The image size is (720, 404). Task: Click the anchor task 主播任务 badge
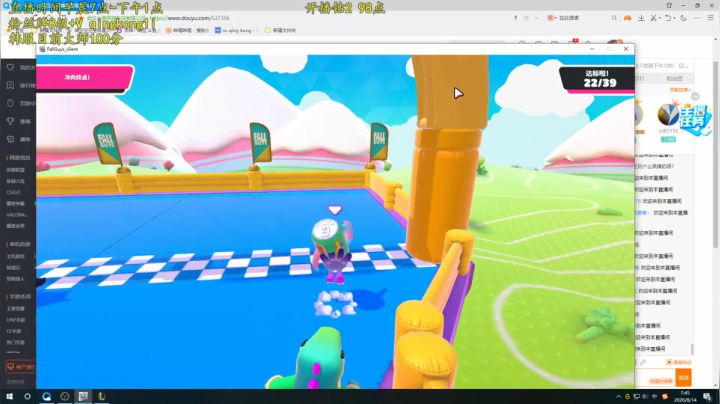click(695, 118)
